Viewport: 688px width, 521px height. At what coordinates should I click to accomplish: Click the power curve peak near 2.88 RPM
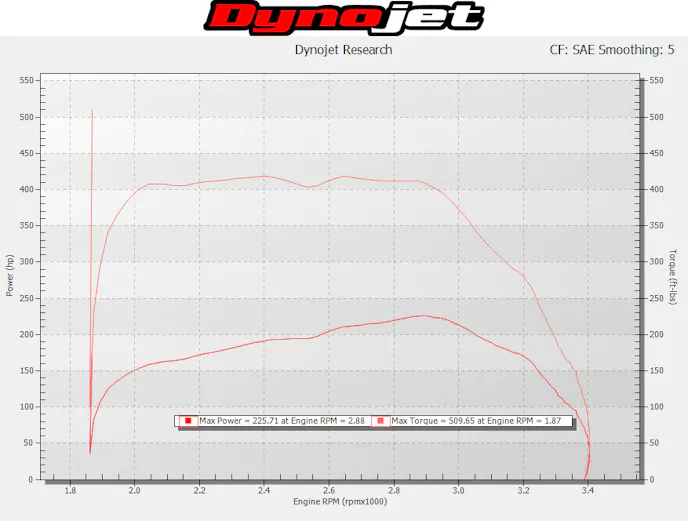(425, 316)
